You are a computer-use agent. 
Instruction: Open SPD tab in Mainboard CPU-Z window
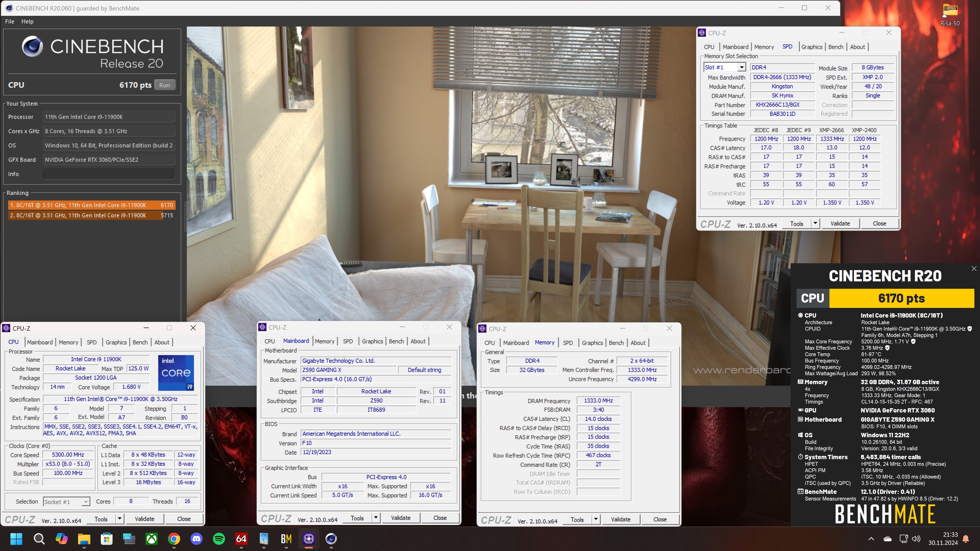click(348, 342)
